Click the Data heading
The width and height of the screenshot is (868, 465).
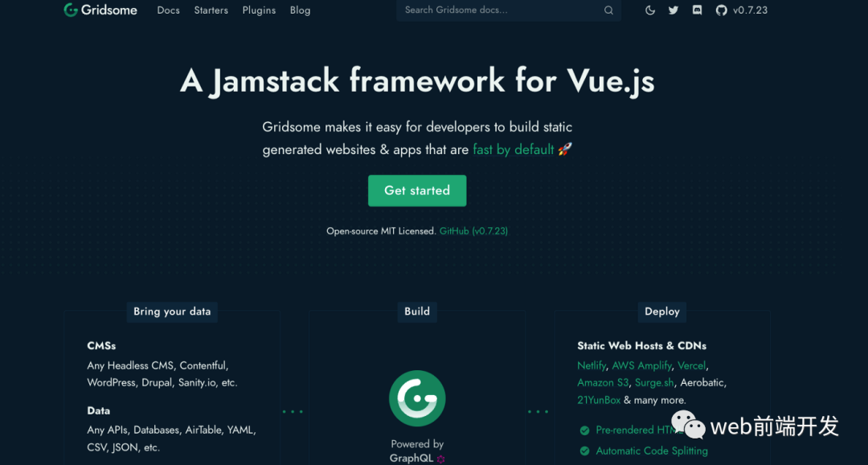(99, 411)
